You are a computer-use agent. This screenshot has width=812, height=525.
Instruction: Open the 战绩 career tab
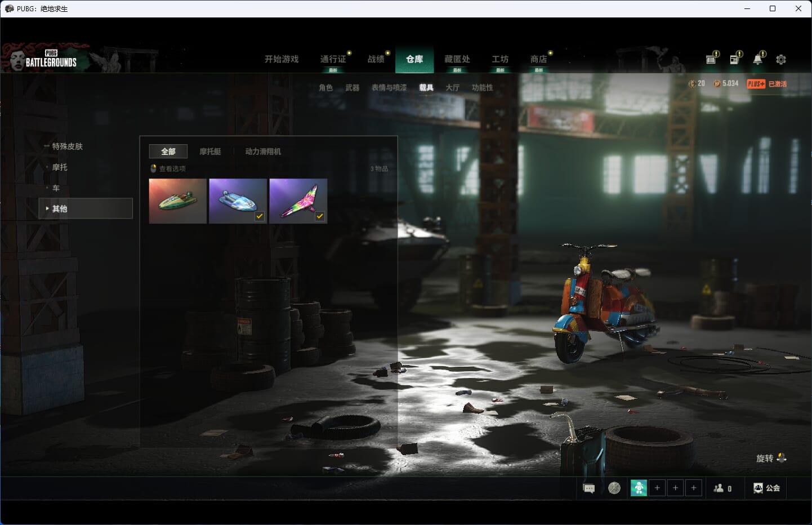(376, 59)
